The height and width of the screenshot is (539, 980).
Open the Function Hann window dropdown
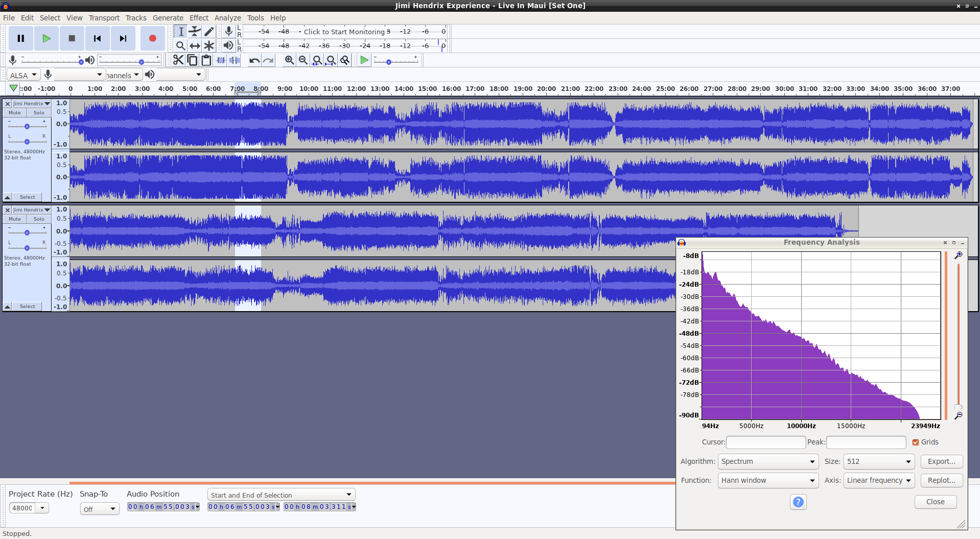[768, 480]
